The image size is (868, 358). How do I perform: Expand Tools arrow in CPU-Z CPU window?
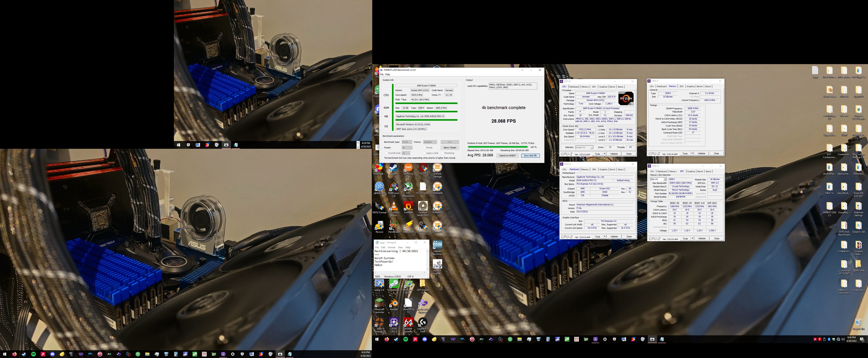coord(604,154)
